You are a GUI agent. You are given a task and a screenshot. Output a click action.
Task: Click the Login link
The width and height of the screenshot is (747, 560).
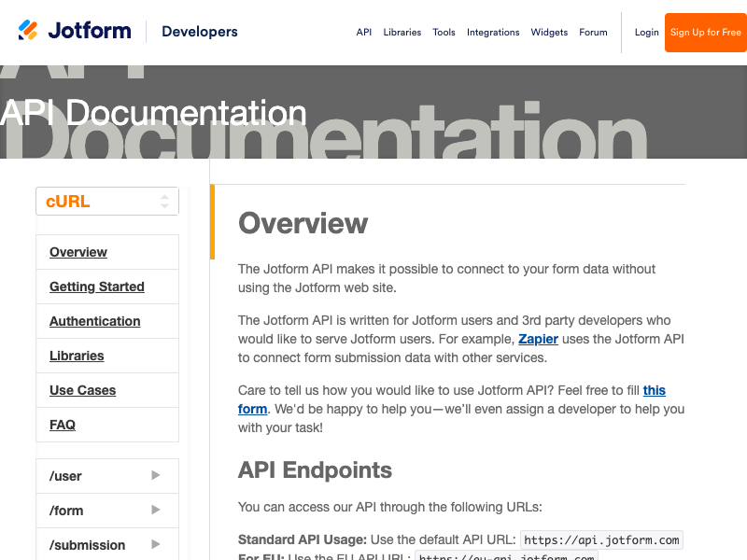646,33
